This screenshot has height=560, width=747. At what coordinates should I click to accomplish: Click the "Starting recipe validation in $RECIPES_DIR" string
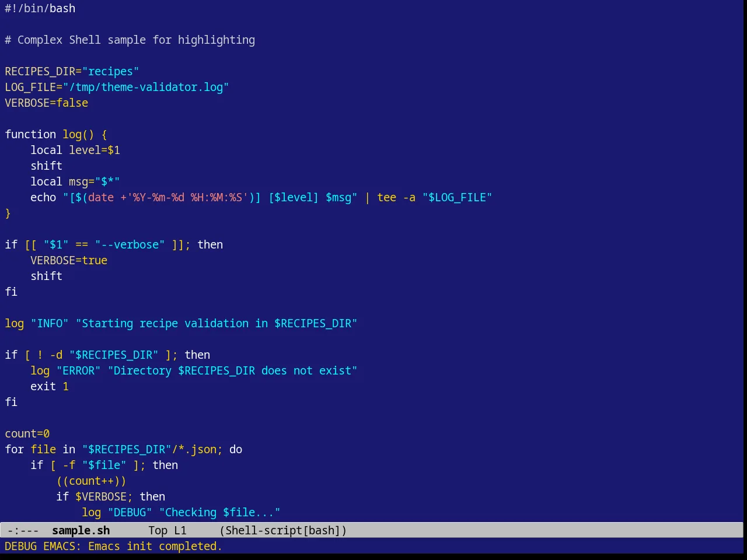coord(217,323)
